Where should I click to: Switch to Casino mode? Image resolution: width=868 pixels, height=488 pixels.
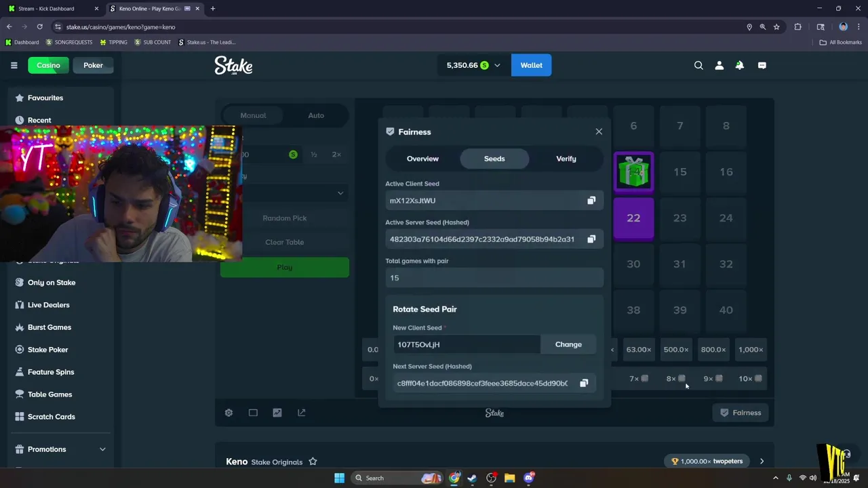coord(48,65)
